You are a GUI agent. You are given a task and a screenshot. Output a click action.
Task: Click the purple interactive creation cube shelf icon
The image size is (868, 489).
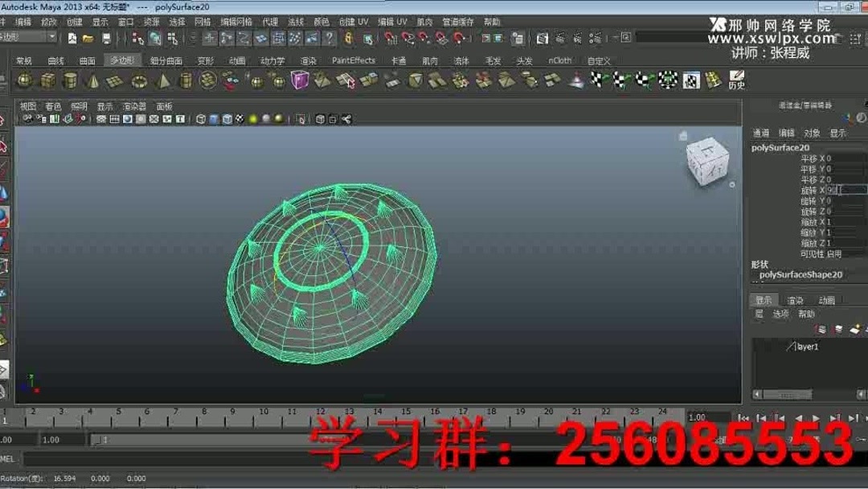[301, 80]
